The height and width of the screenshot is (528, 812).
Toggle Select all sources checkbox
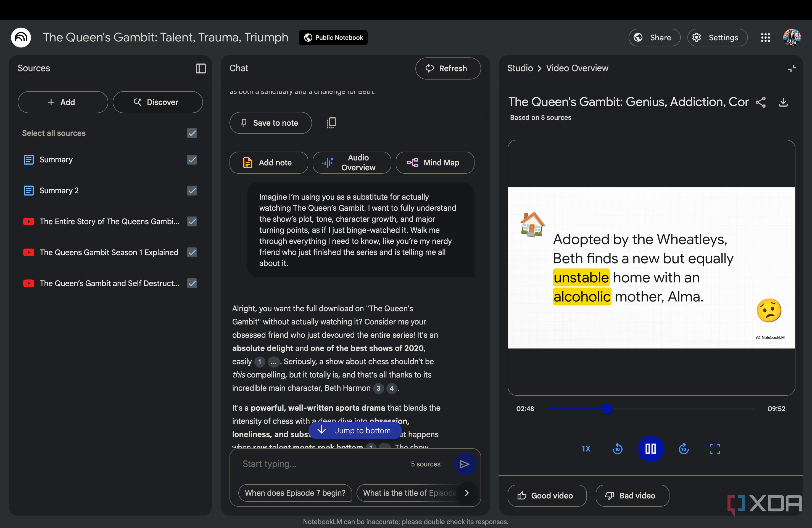click(x=192, y=133)
